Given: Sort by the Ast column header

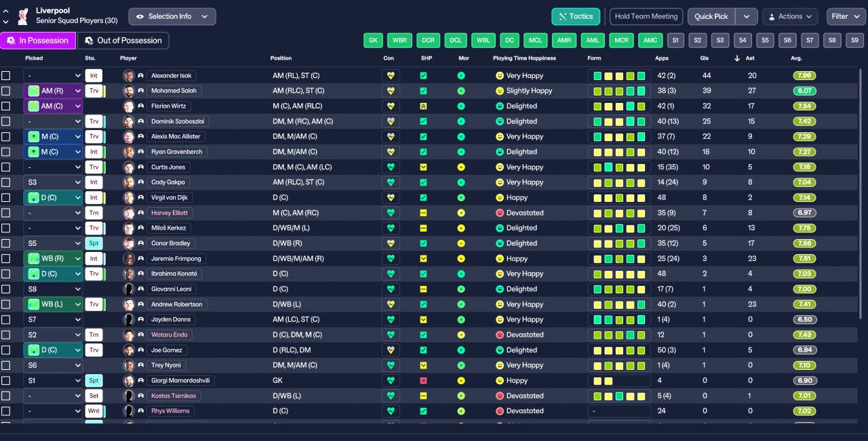Looking at the screenshot, I should point(751,58).
